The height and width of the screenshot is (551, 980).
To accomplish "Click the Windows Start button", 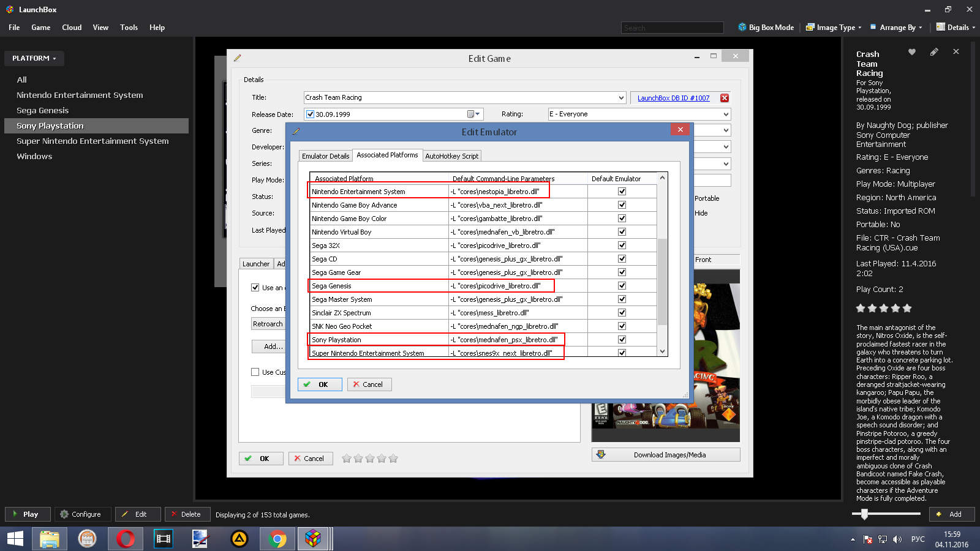I will coord(15,539).
